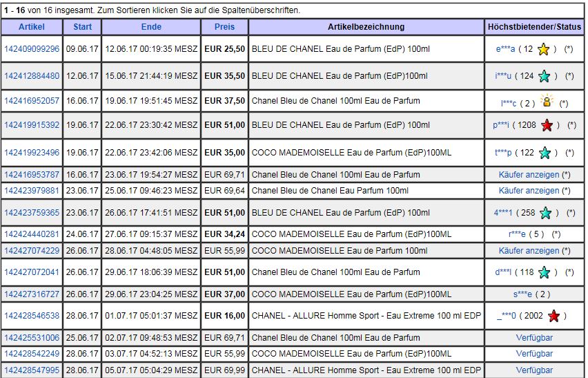Image resolution: width=588 pixels, height=378 pixels.
Task: Open item 142416953787
Action: pos(32,175)
